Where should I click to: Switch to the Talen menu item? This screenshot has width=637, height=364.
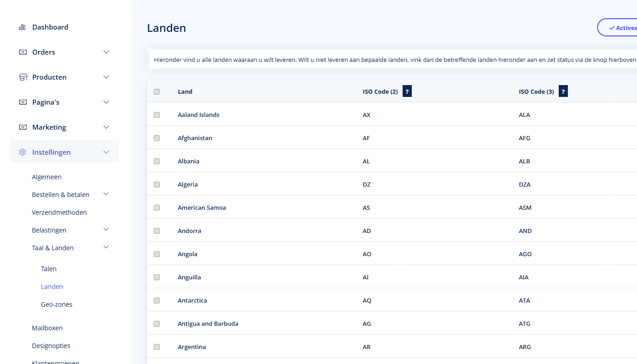49,268
